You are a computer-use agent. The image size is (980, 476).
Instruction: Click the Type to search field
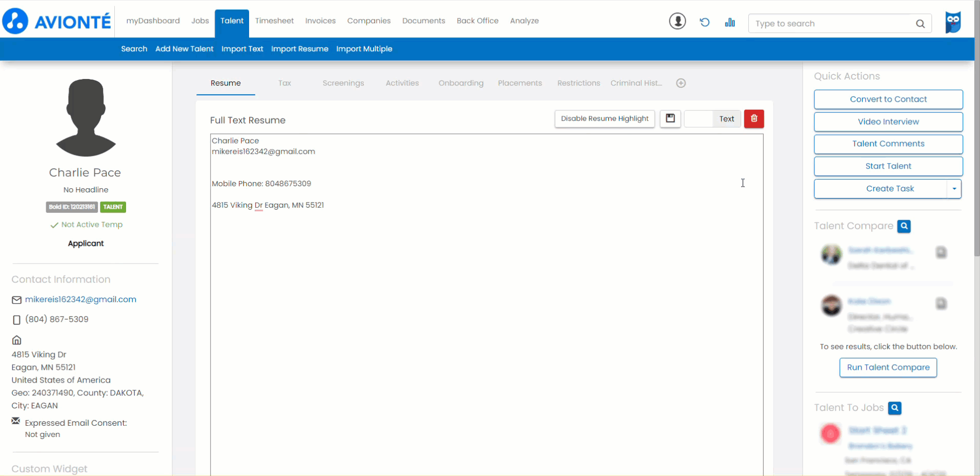(x=830, y=23)
